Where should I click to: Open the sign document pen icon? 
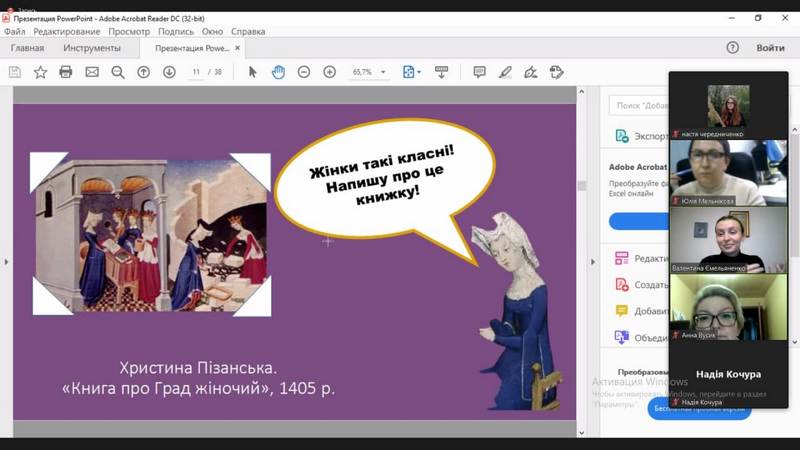(531, 72)
